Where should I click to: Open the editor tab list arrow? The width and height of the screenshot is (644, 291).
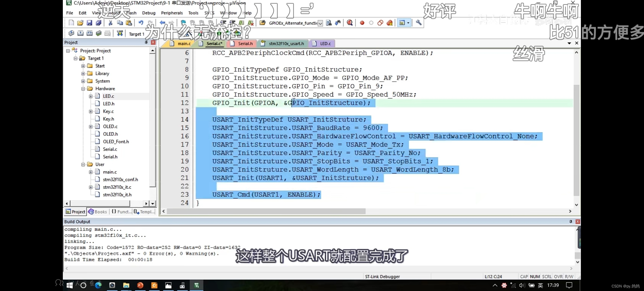click(x=569, y=43)
